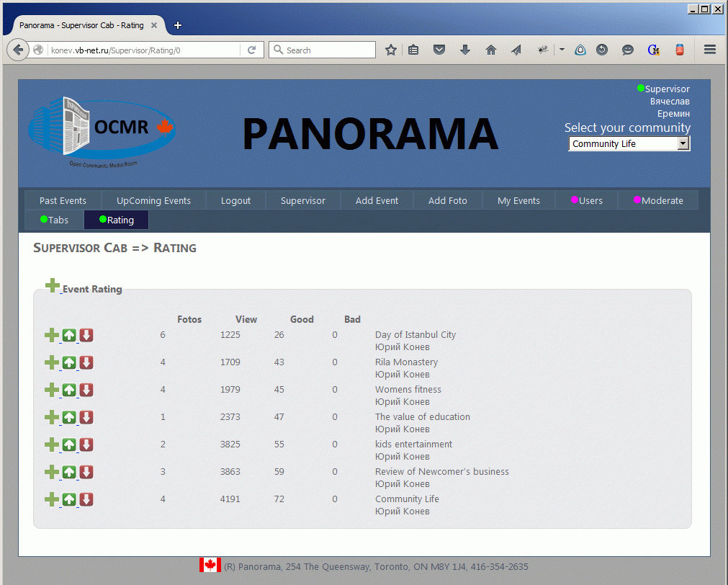Vote down Rila Monastery with red arrow
The height and width of the screenshot is (585, 728).
pyautogui.click(x=86, y=362)
